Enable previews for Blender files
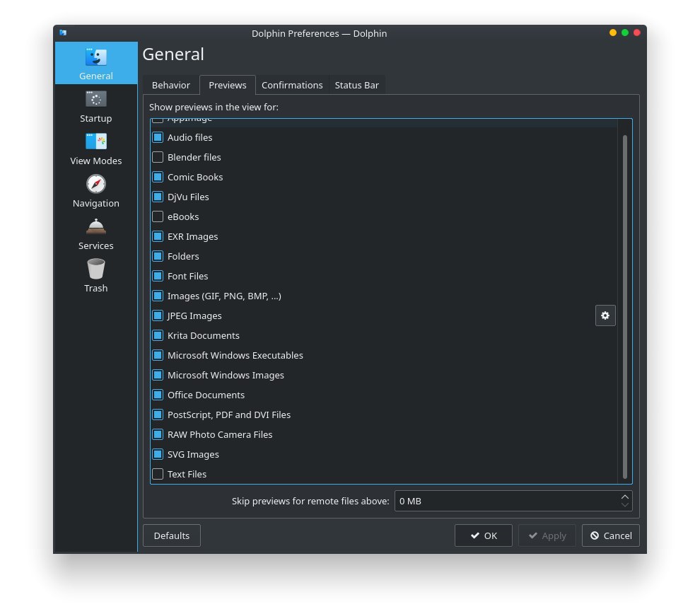This screenshot has width=700, height=614. (x=158, y=157)
